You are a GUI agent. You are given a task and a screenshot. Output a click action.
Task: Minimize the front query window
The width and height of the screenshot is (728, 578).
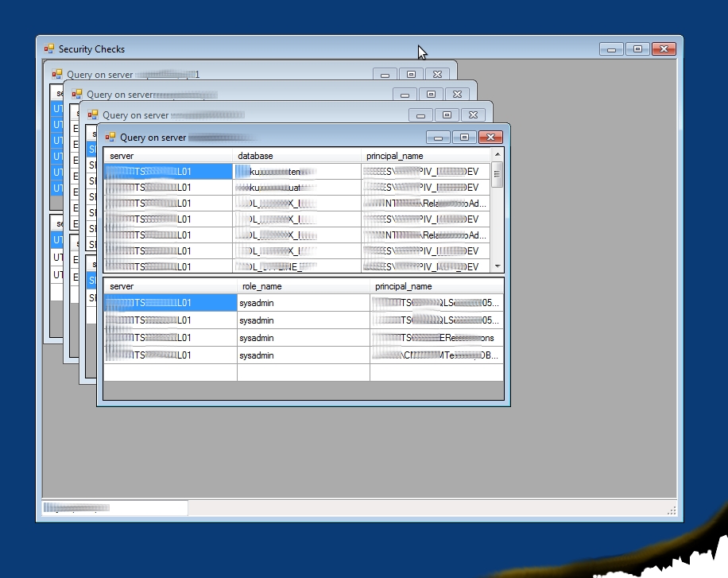click(x=439, y=138)
